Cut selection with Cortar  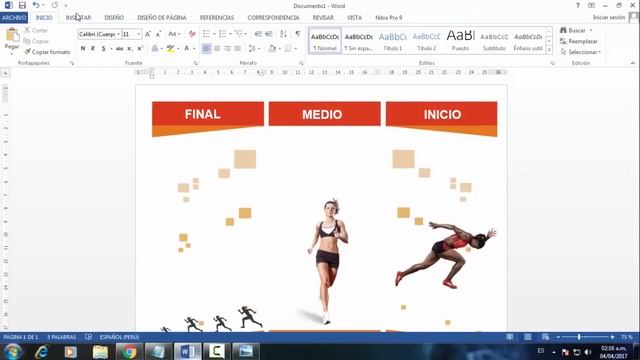coord(36,30)
